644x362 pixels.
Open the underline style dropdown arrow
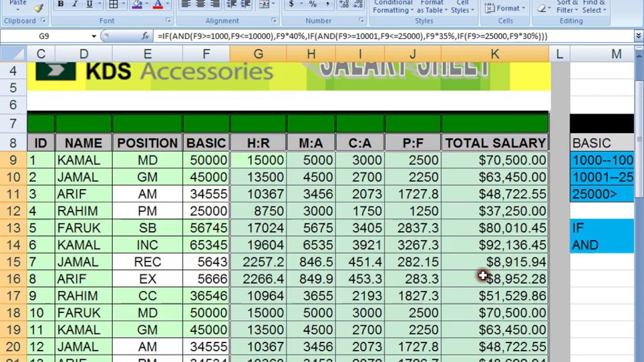pos(99,5)
